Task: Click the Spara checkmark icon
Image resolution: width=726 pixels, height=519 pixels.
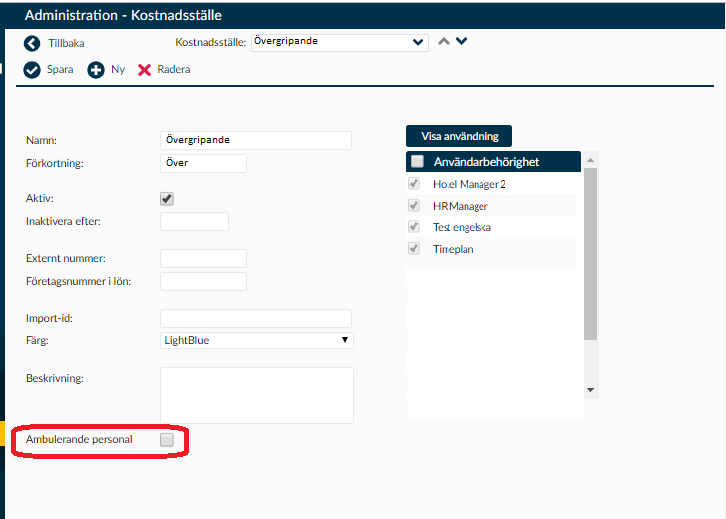Action: pyautogui.click(x=32, y=70)
